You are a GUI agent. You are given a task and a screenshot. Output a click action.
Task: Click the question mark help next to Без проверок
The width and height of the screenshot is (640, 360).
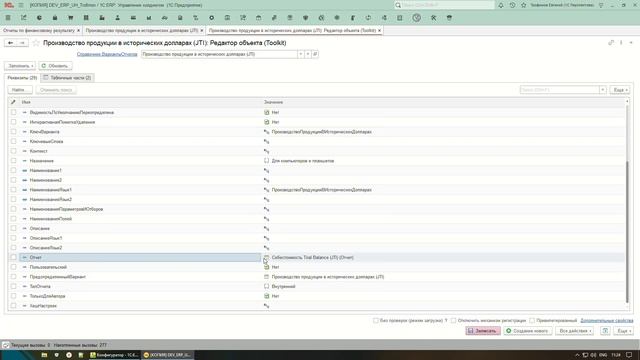click(x=446, y=320)
